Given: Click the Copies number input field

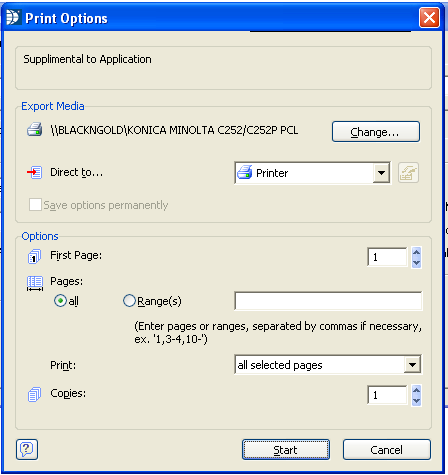Looking at the screenshot, I should [387, 395].
